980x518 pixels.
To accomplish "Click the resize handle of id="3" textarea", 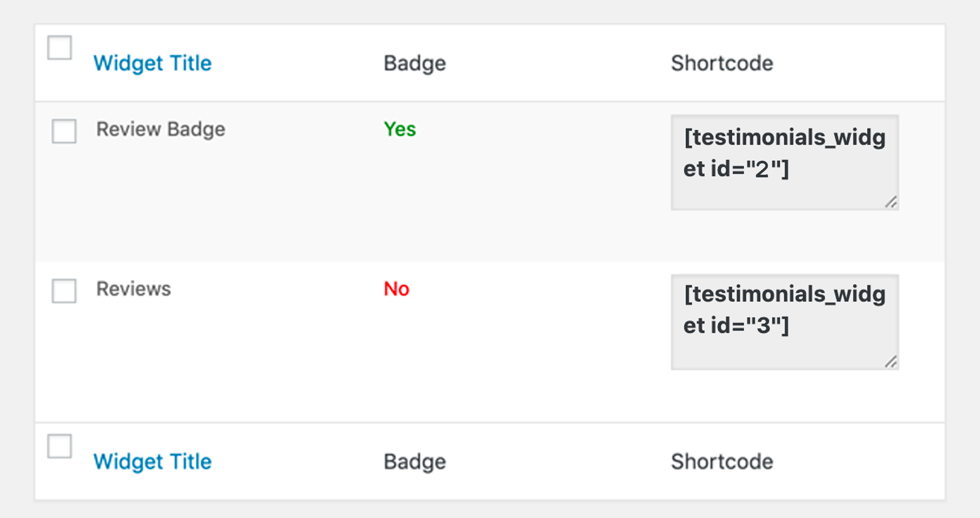I will 891,362.
